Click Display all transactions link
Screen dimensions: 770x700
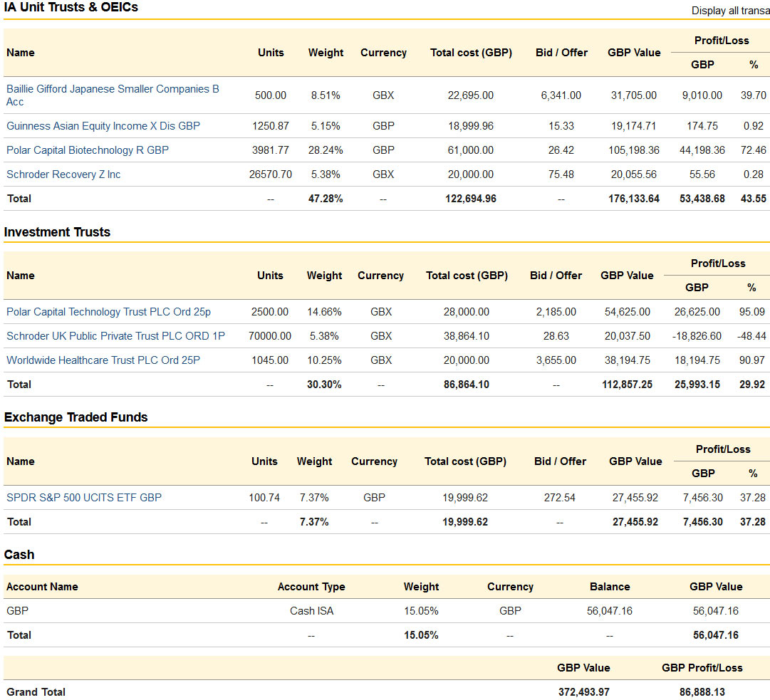point(730,11)
